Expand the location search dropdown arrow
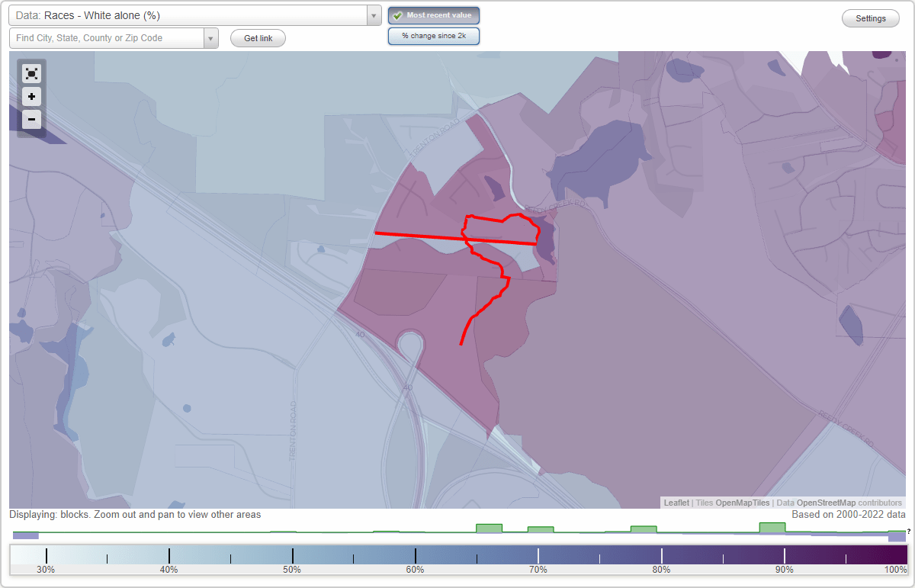 click(210, 38)
